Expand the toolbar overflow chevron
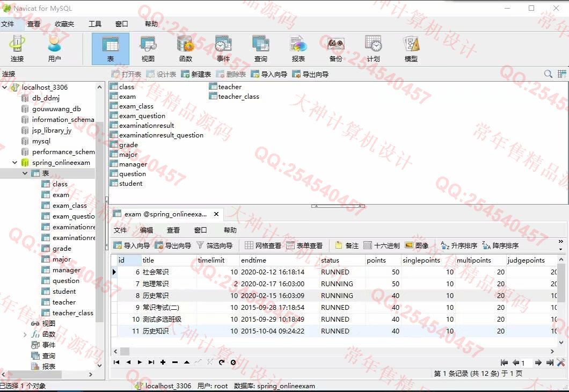This screenshot has height=392, width=569. point(560,241)
